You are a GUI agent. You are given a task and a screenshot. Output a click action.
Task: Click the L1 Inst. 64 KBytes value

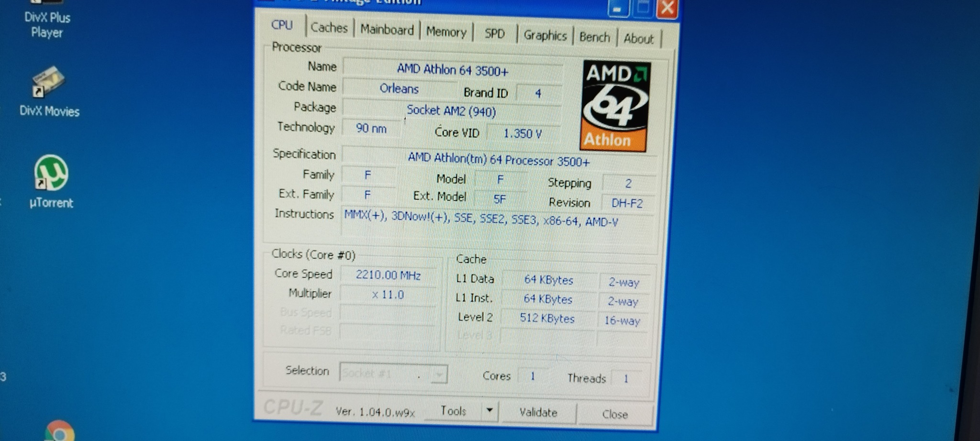coord(548,299)
